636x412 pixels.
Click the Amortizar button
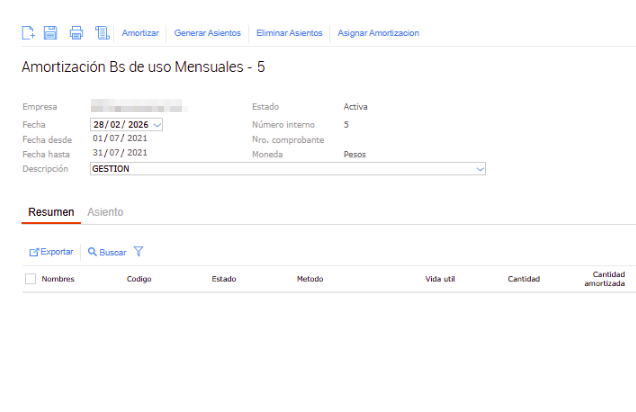(x=140, y=33)
